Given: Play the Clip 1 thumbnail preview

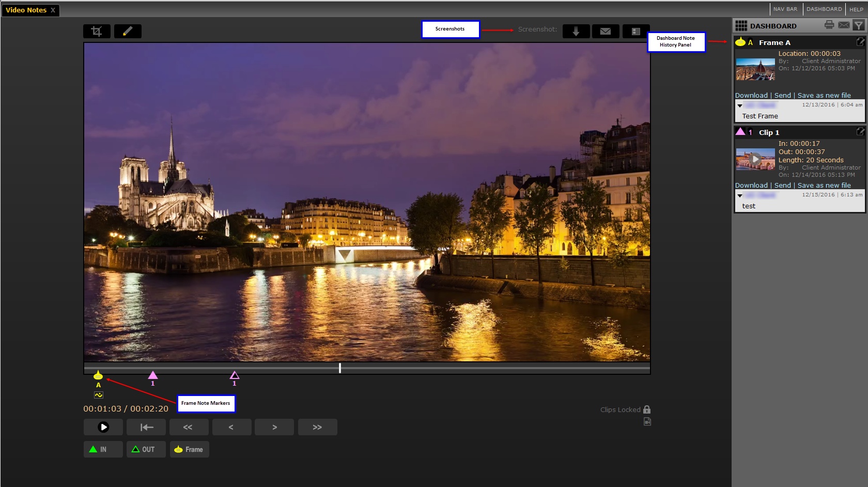Looking at the screenshot, I should click(755, 159).
